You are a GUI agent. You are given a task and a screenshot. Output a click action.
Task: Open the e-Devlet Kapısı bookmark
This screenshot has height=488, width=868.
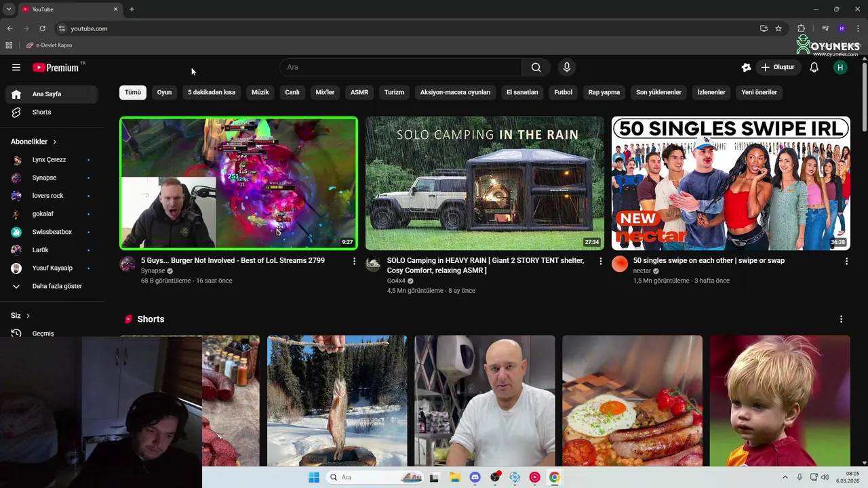pos(50,45)
